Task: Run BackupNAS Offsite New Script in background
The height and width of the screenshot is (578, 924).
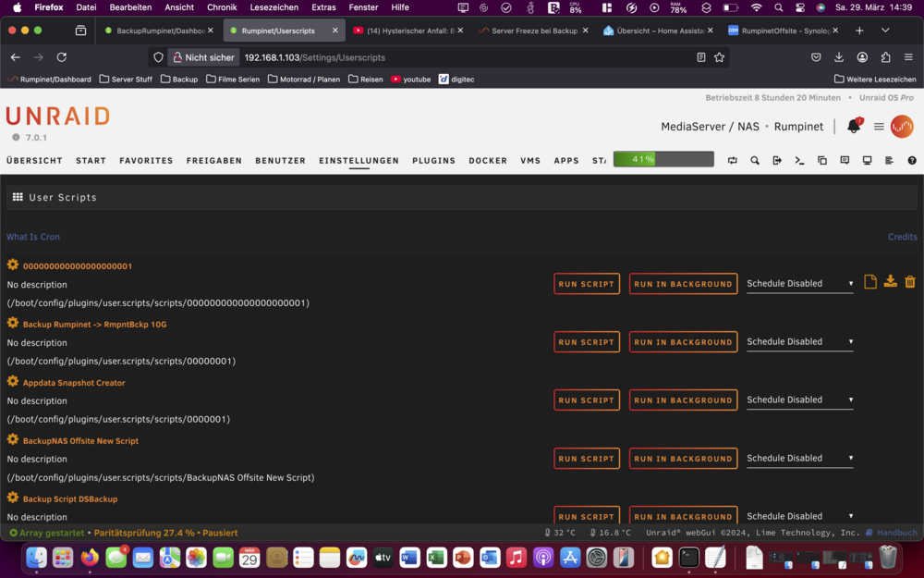Action: pos(683,459)
